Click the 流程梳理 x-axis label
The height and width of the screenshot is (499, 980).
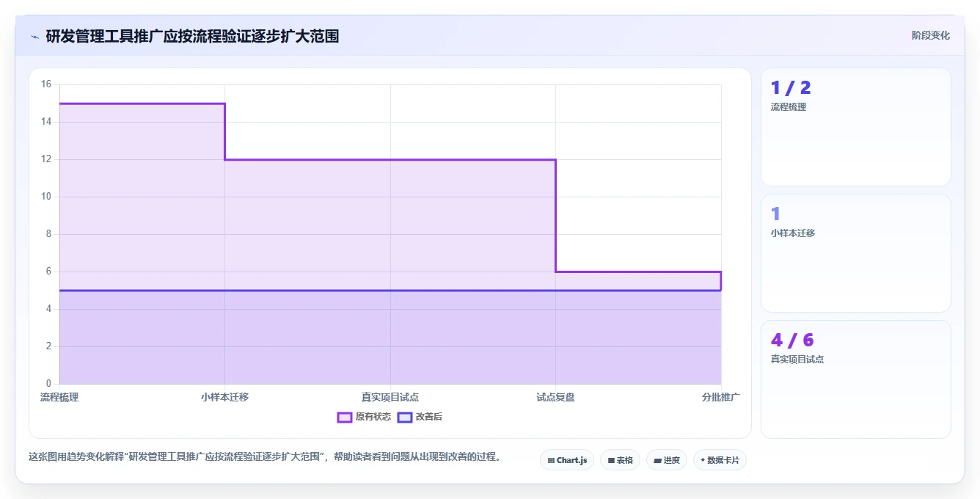point(59,397)
